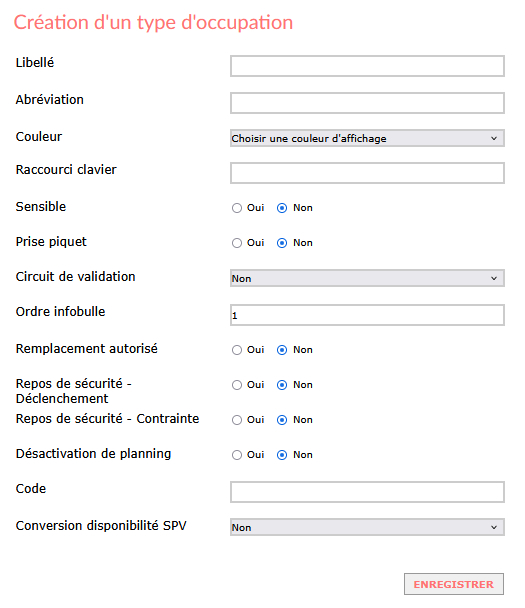Click the Libellé text field
The width and height of the screenshot is (525, 608).
(367, 66)
